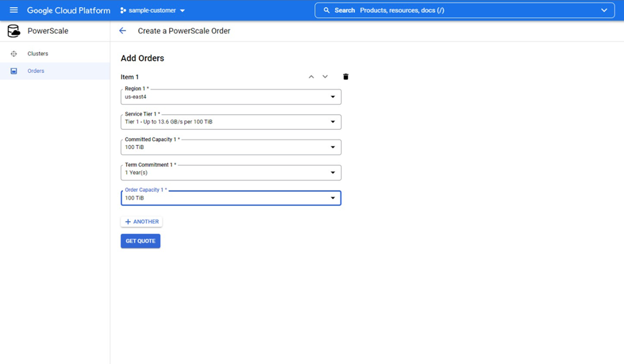Viewport: 624px width, 364px height.
Task: Select Orders in the side menu
Action: tap(36, 71)
